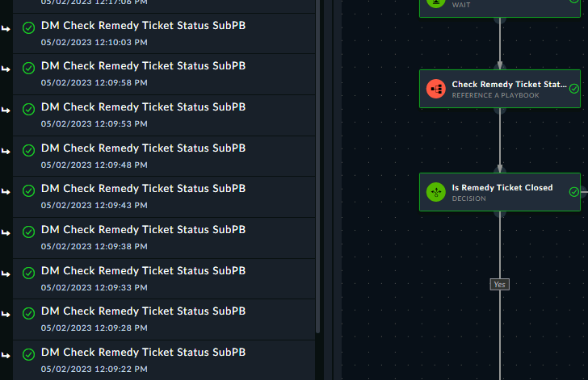Screen dimensions: 588x380
Task: Expand child arrow beside 12:09:58 PM entry
Action: pyautogui.click(x=6, y=69)
